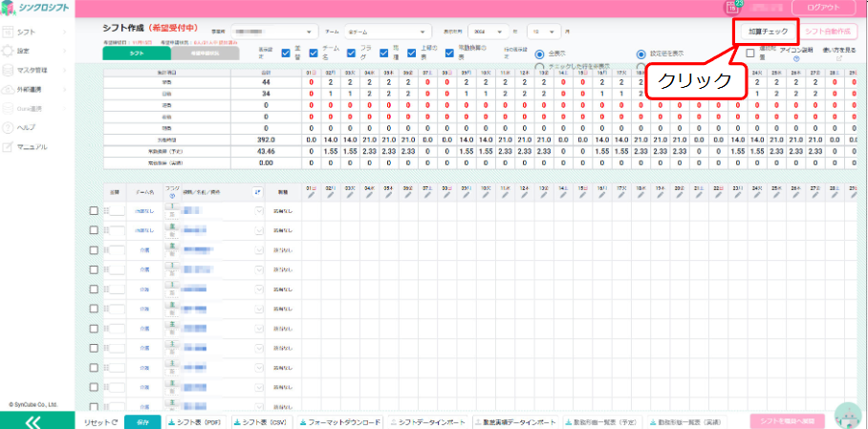Image resolution: width=868 pixels, height=429 pixels.
Task: Click pencil edit icon under 01日 column
Action: click(311, 195)
